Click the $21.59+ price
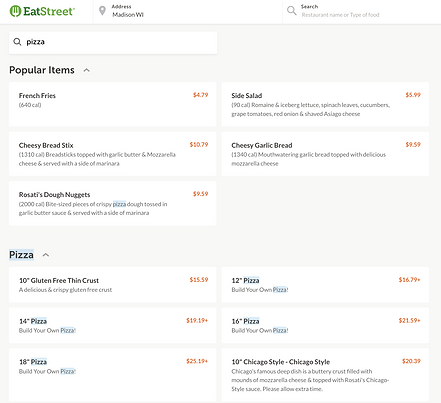 (x=410, y=321)
